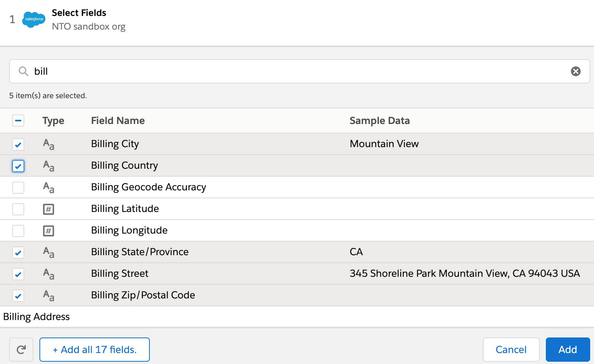594x364 pixels.
Task: Click into the search field containing 'bill'
Action: click(x=300, y=71)
